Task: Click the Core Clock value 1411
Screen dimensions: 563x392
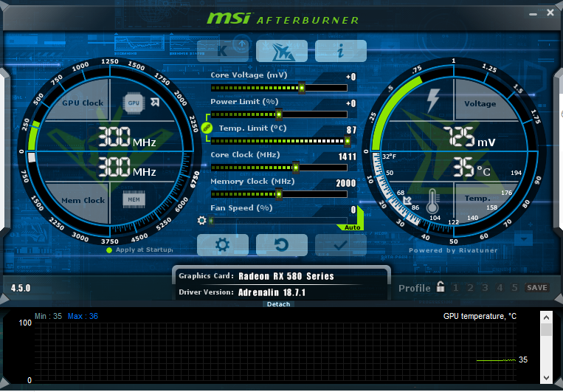Action: [348, 157]
